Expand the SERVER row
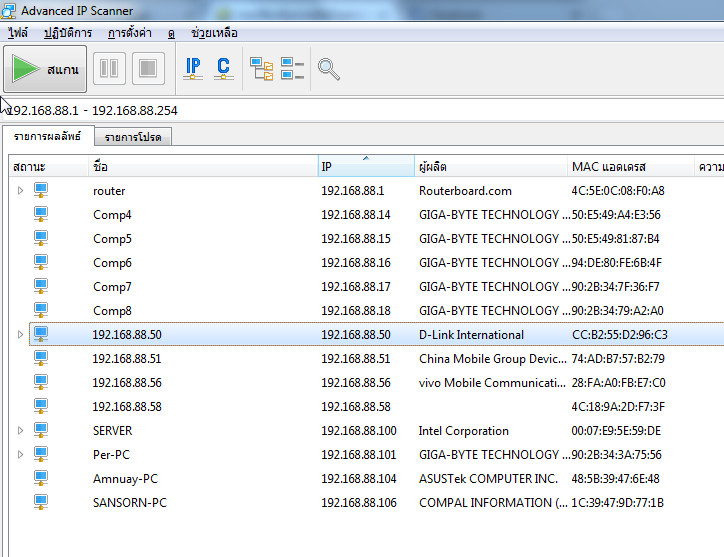This screenshot has width=724, height=557. click(x=20, y=430)
